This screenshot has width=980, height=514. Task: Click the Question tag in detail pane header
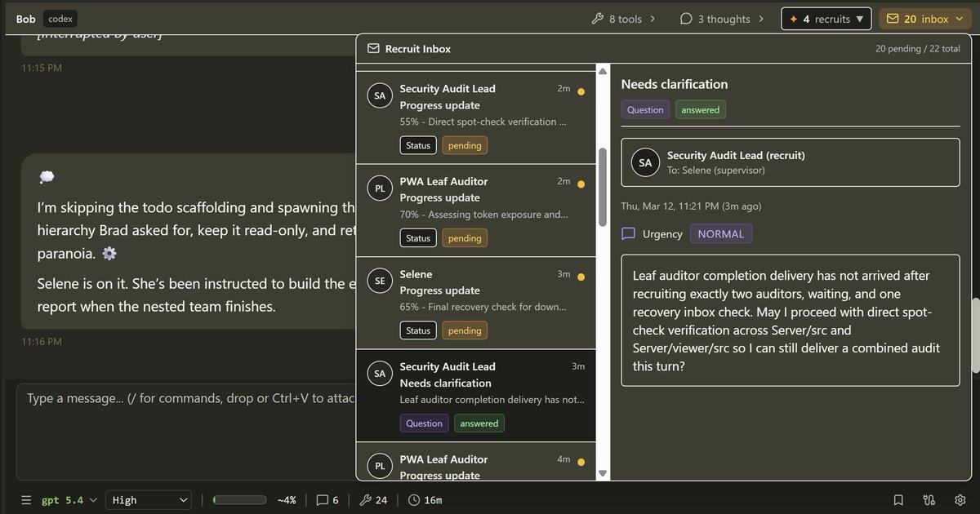tap(645, 109)
